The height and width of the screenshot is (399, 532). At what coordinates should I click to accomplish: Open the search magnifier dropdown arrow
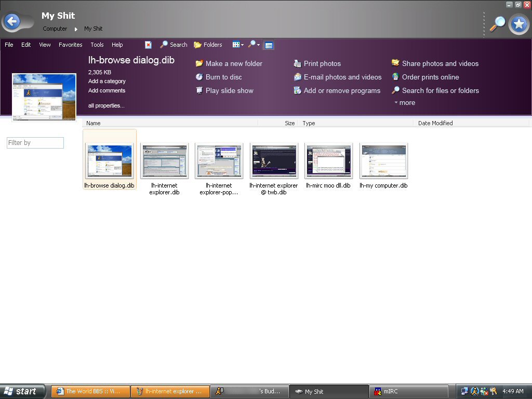click(x=258, y=45)
